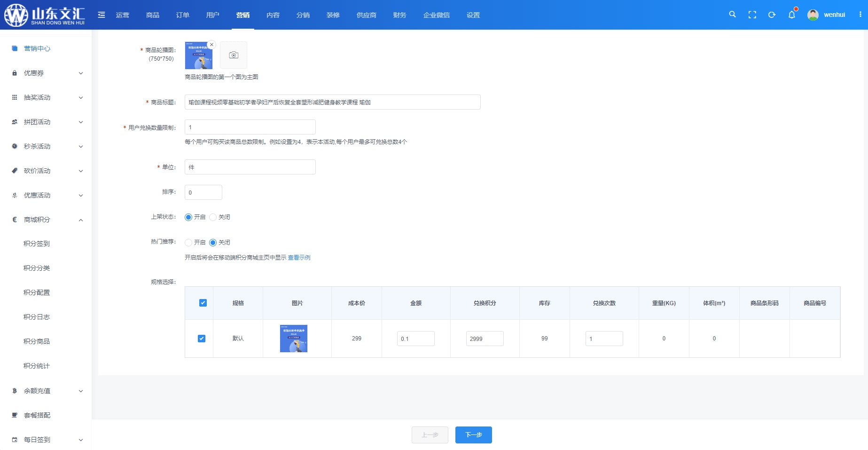Toggle the select-all checkbox in spec table header

[x=203, y=303]
